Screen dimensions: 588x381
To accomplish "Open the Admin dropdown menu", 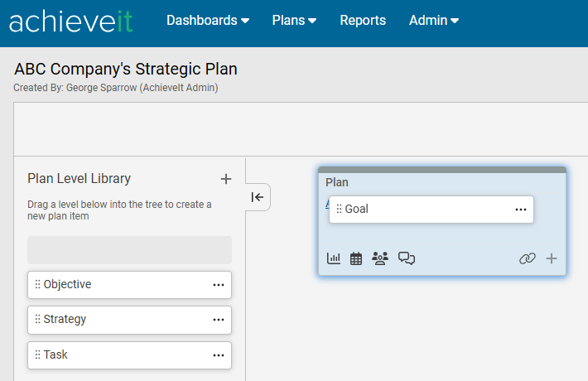I will pyautogui.click(x=434, y=21).
